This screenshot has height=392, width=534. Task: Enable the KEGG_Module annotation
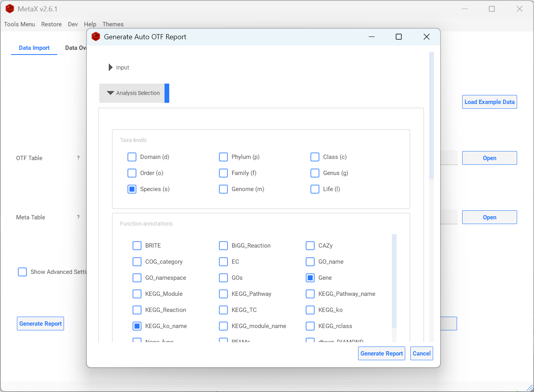(137, 294)
